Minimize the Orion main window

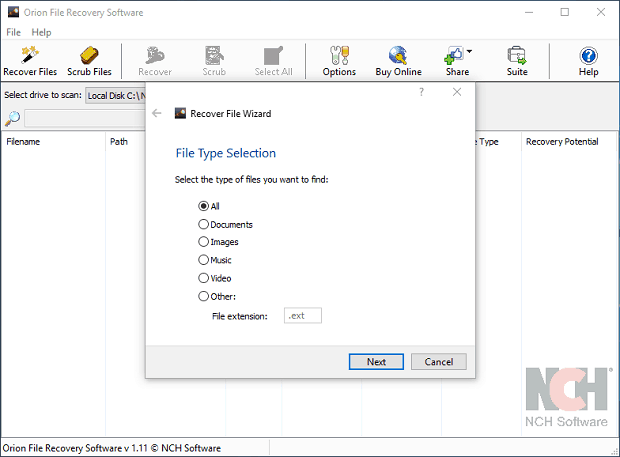point(529,12)
